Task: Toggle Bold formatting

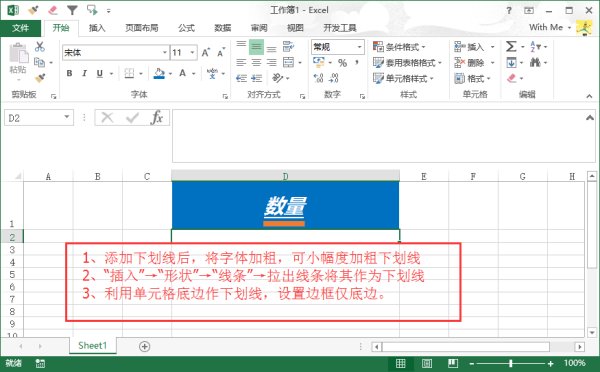Action: click(x=69, y=73)
